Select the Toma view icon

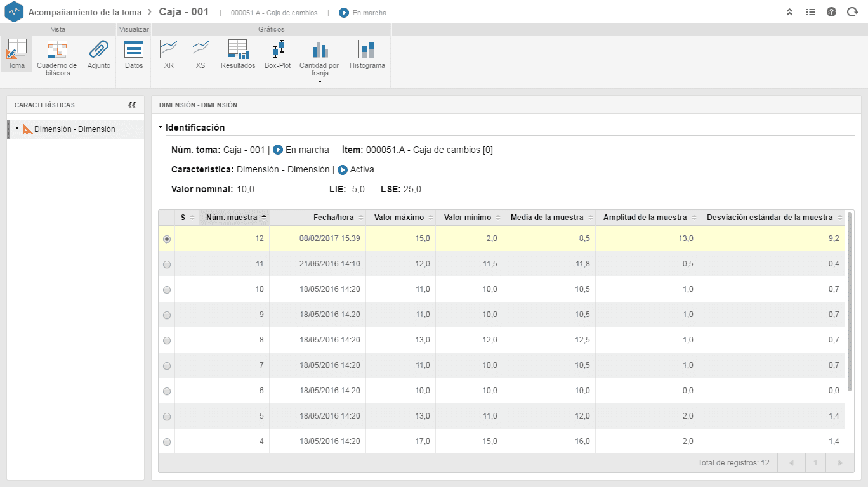[x=16, y=54]
